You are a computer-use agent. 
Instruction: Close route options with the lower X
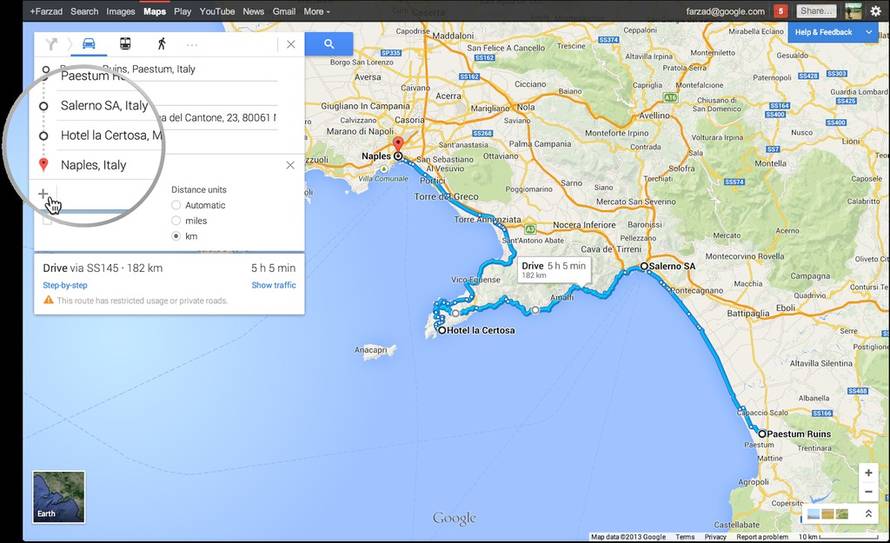(290, 165)
